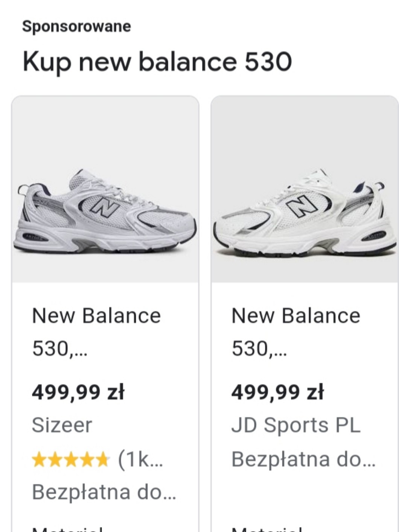Screen dimensions: 399x532
Task: Click the last gold star in the rating
Action: pos(103,460)
